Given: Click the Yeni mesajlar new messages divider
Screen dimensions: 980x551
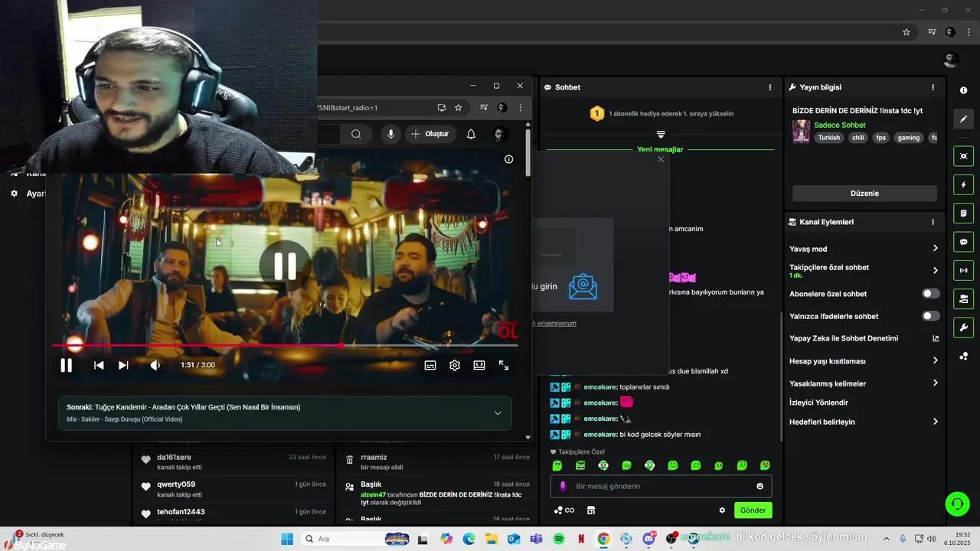Looking at the screenshot, I should (x=660, y=149).
